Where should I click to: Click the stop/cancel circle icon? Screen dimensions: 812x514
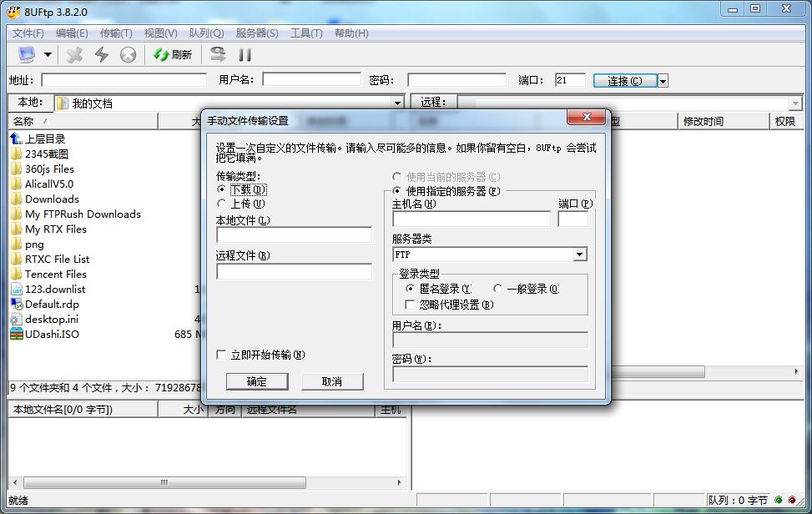click(128, 54)
